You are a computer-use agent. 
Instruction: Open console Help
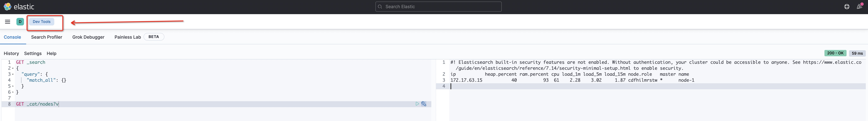point(52,53)
